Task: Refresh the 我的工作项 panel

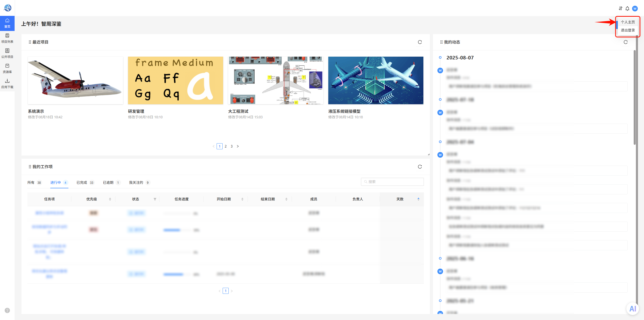Action: click(x=420, y=167)
